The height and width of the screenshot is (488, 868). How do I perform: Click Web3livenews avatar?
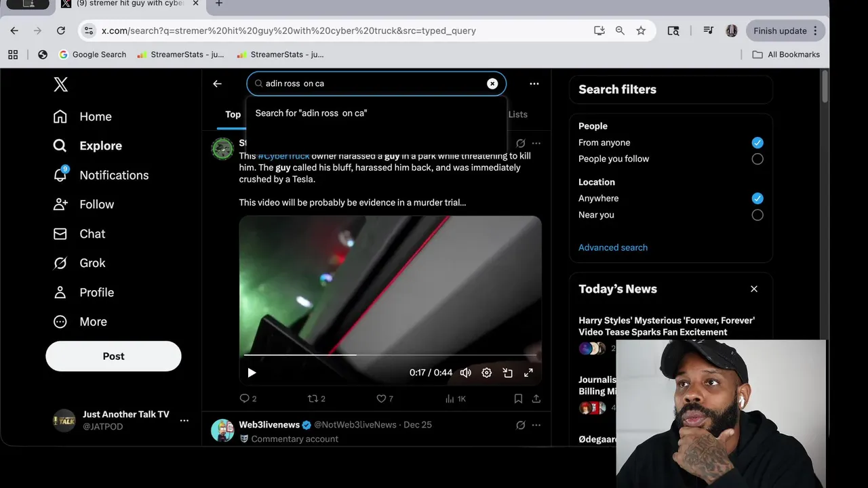click(x=222, y=430)
